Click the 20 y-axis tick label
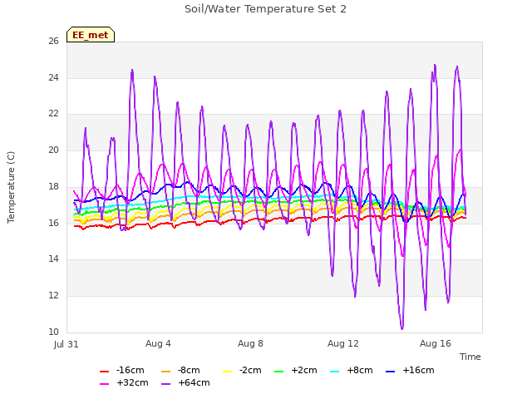Screen dimensions: 532x399 (x=53, y=150)
